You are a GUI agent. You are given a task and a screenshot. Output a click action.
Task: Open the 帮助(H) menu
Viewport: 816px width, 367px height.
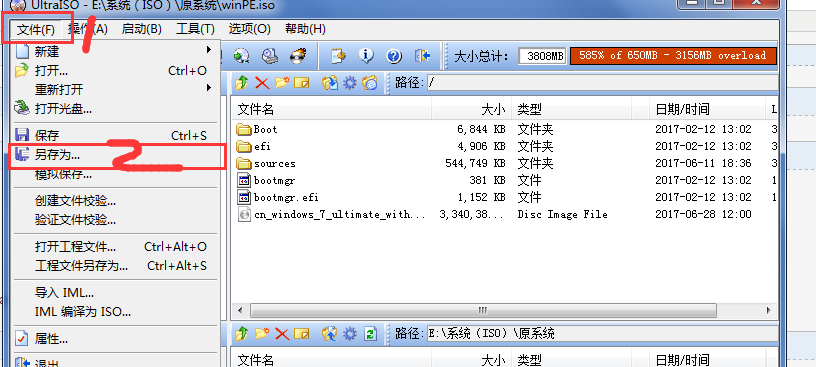pos(305,29)
